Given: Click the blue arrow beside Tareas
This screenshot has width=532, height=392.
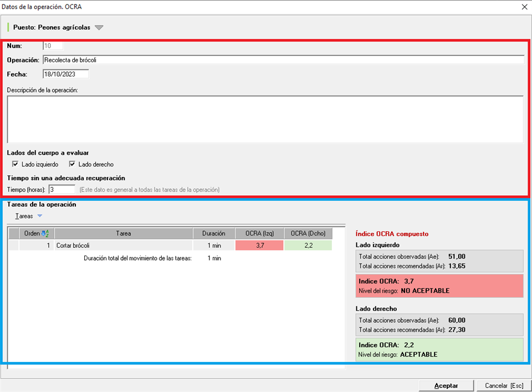Looking at the screenshot, I should [x=39, y=216].
